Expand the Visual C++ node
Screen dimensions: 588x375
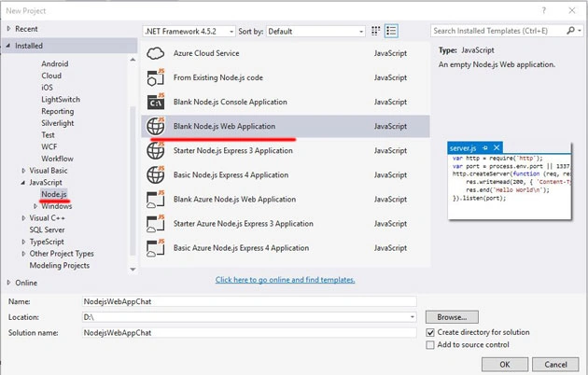coord(23,218)
